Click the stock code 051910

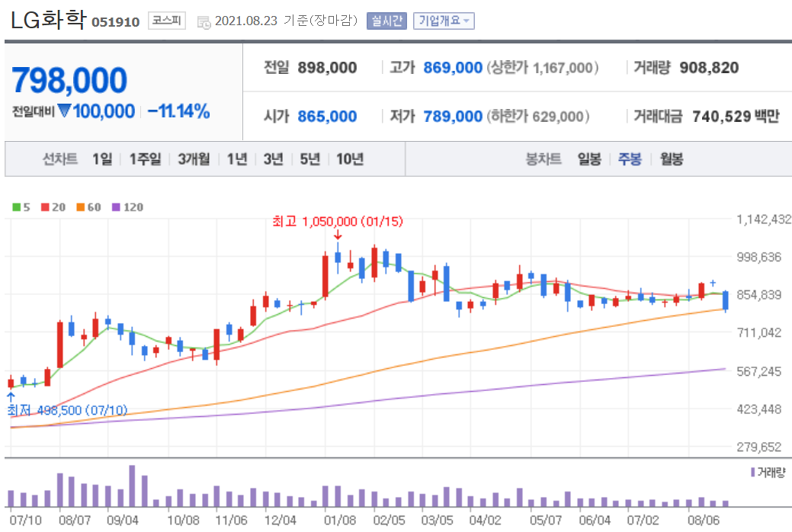(x=116, y=22)
